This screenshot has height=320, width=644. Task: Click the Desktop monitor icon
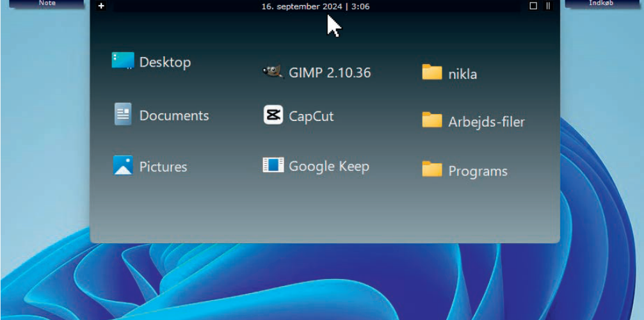[123, 61]
